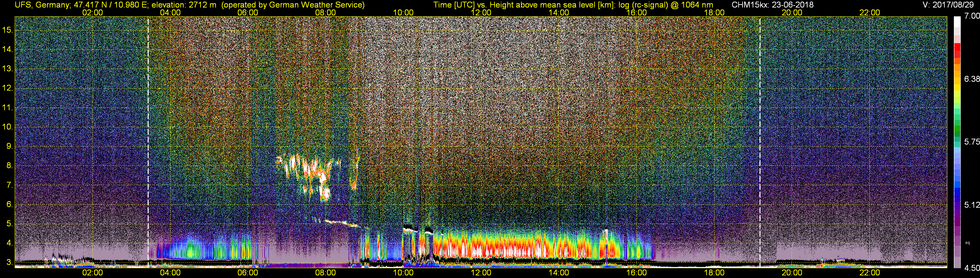This screenshot has width=980, height=278.
Task: Click the instrument date 'CHM15kx: 23-06-2018'
Action: click(772, 5)
